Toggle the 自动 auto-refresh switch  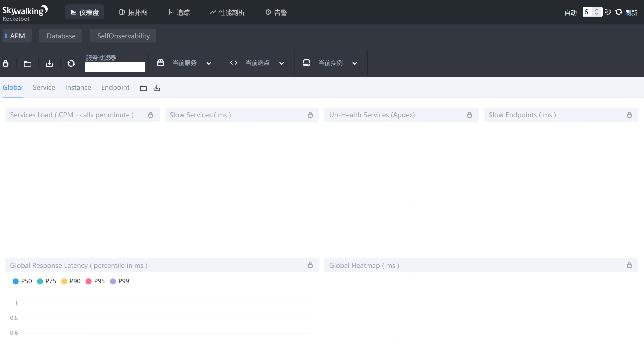coord(570,12)
